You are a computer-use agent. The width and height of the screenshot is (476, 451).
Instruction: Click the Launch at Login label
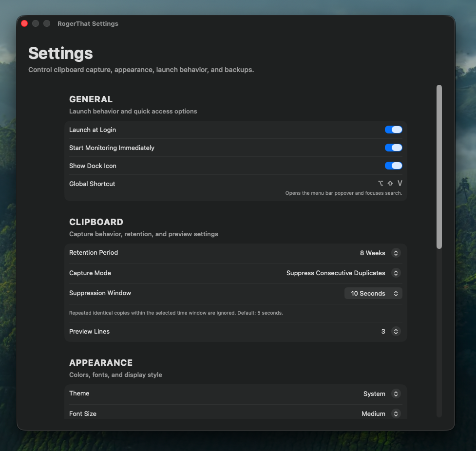tap(93, 130)
